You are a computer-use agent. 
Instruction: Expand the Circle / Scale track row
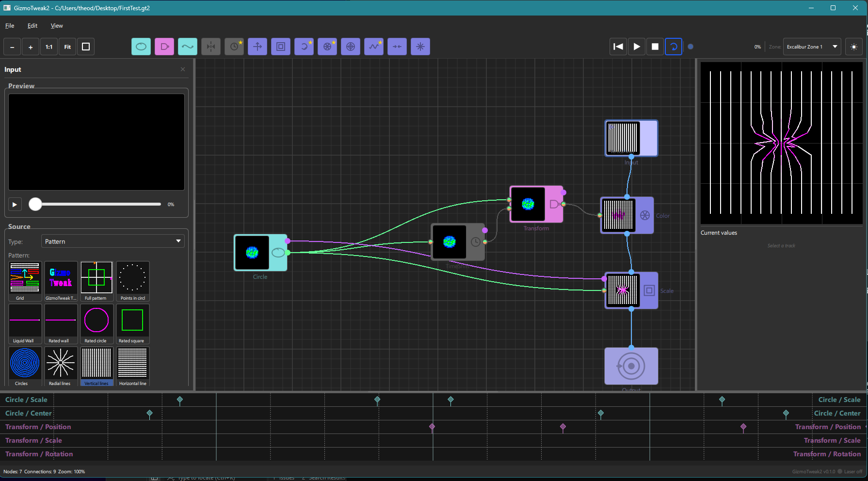coord(26,400)
